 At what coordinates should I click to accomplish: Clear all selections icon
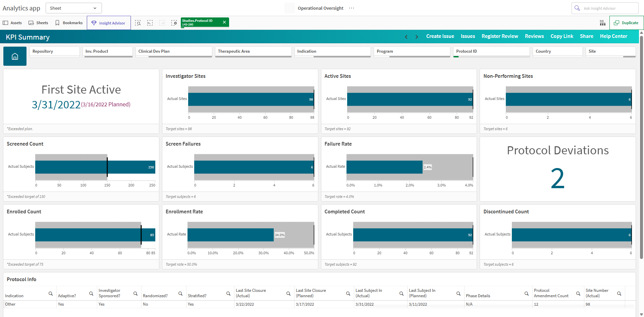pos(174,23)
